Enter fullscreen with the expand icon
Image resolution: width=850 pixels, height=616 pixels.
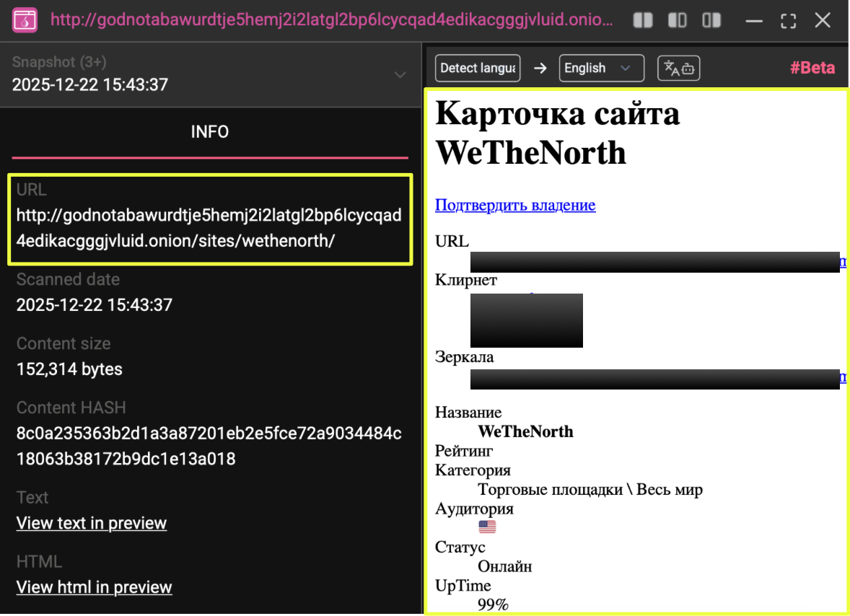click(788, 20)
